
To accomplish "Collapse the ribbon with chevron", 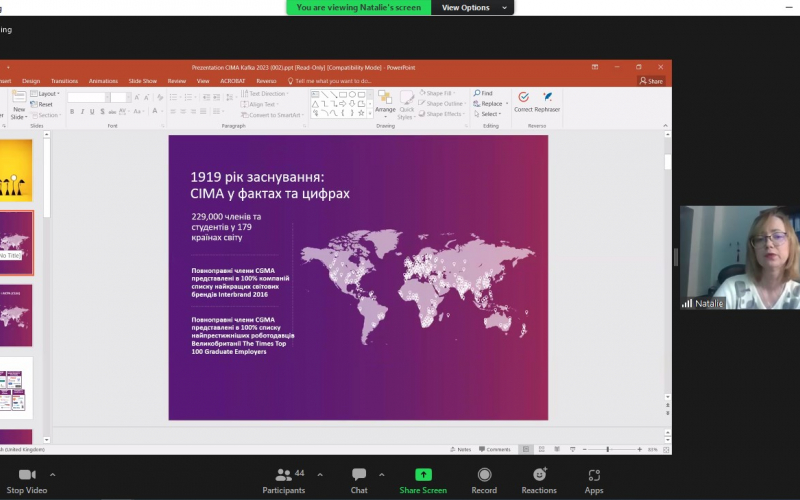I will (665, 126).
